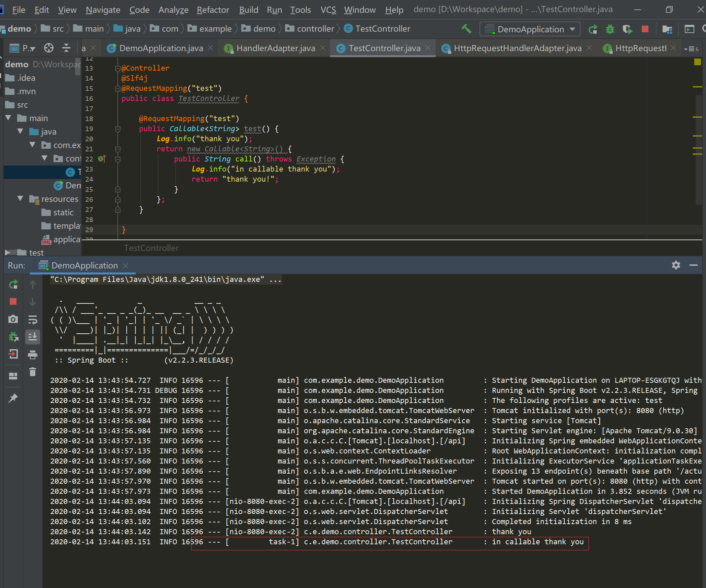
Task: Switch to HandlerAdapter.java tab
Action: pos(276,48)
